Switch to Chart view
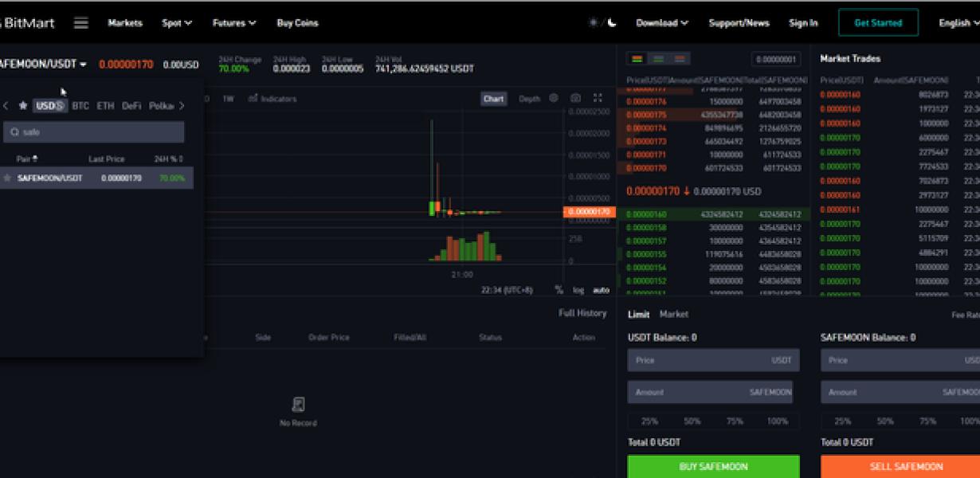The image size is (980, 478). 494,99
